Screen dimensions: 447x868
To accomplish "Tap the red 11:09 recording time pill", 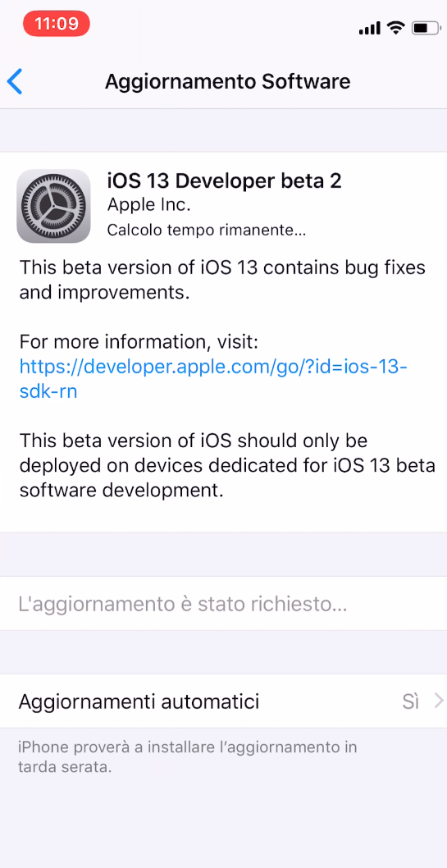I will click(57, 24).
